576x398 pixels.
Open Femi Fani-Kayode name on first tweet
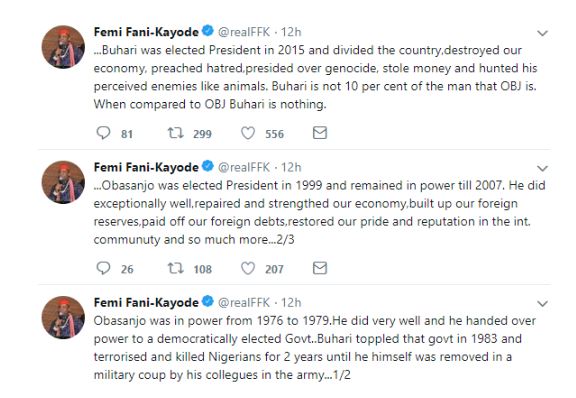click(x=146, y=32)
